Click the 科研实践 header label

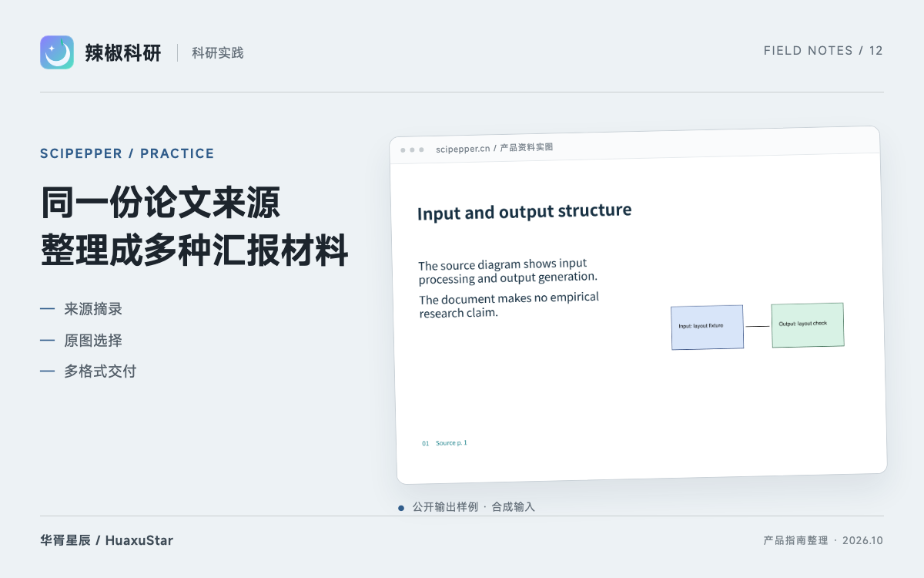pos(218,52)
